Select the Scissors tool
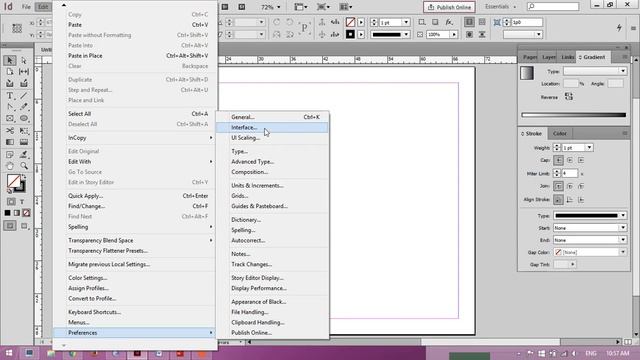Image resolution: width=640 pixels, height=360 pixels. point(10,131)
